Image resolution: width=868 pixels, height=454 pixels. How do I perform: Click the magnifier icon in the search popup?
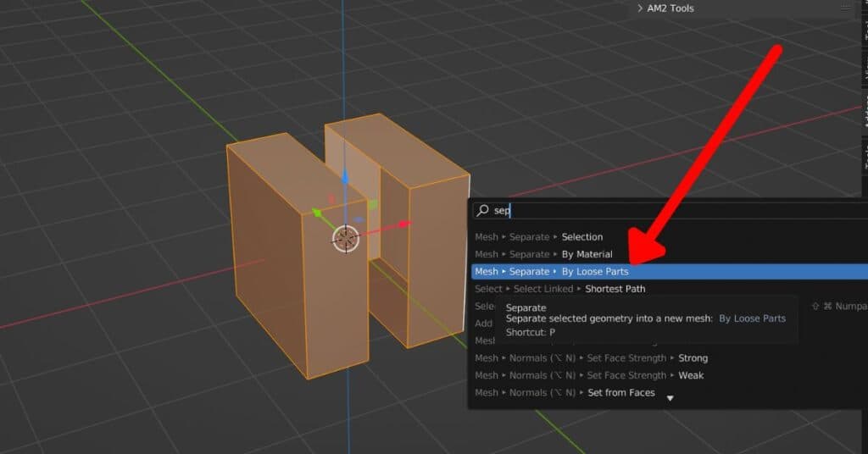(482, 211)
